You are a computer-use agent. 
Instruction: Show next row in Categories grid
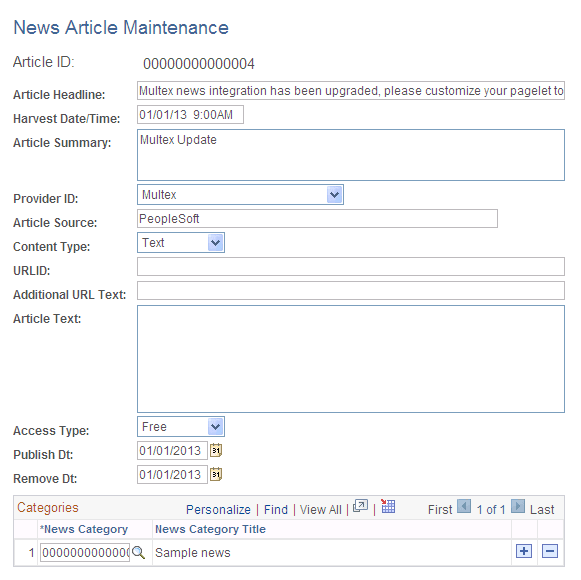click(x=518, y=506)
